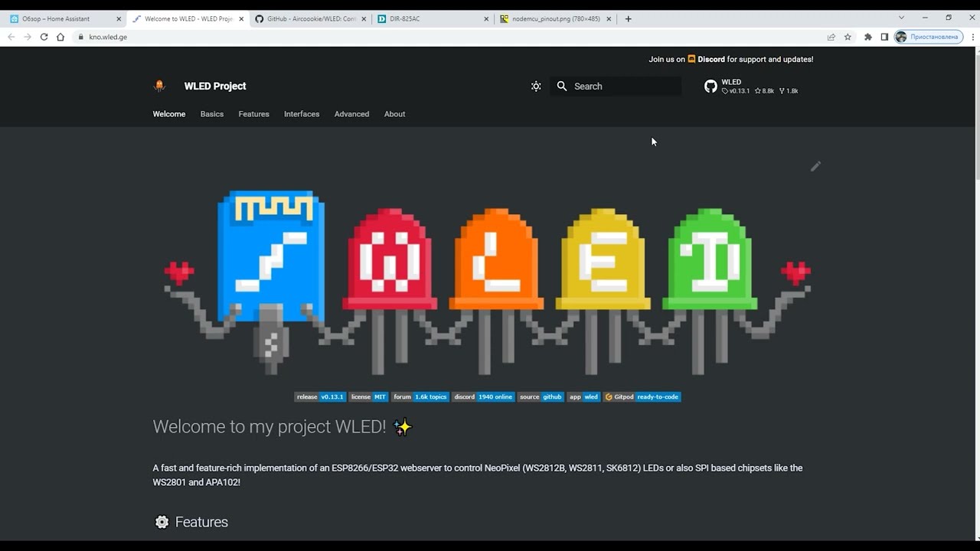Go back using the browser back arrow

pyautogui.click(x=11, y=37)
